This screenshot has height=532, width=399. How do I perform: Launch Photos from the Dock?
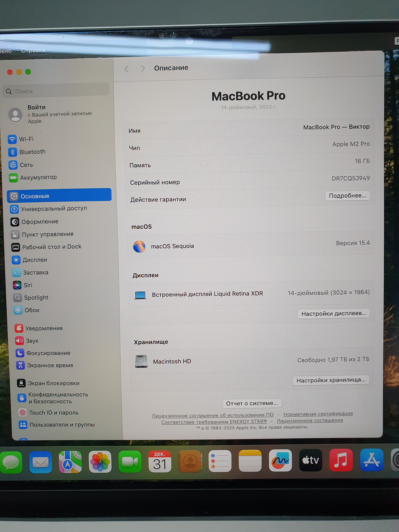click(x=100, y=462)
